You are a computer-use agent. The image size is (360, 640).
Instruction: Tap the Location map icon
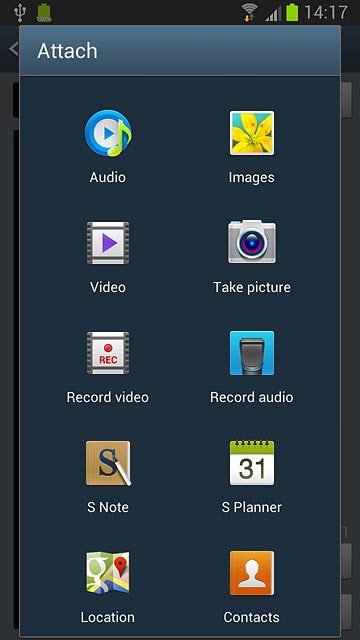coord(108,573)
